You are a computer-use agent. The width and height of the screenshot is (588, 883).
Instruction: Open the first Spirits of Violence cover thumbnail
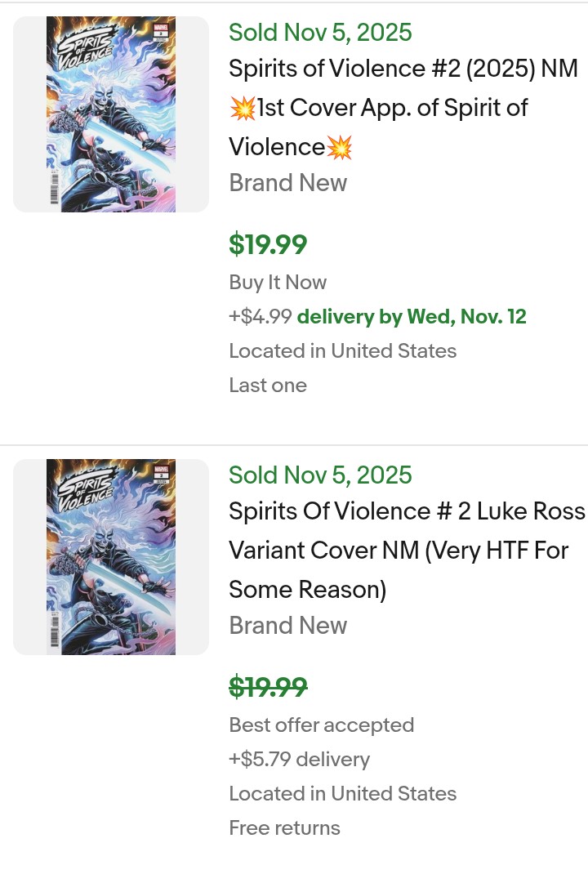[111, 114]
